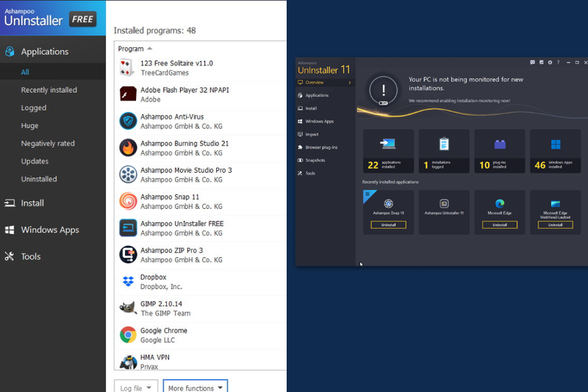This screenshot has height=392, width=588.
Task: Open Browser plug-ins in UnInstaller 11 sidebar
Action: [321, 147]
